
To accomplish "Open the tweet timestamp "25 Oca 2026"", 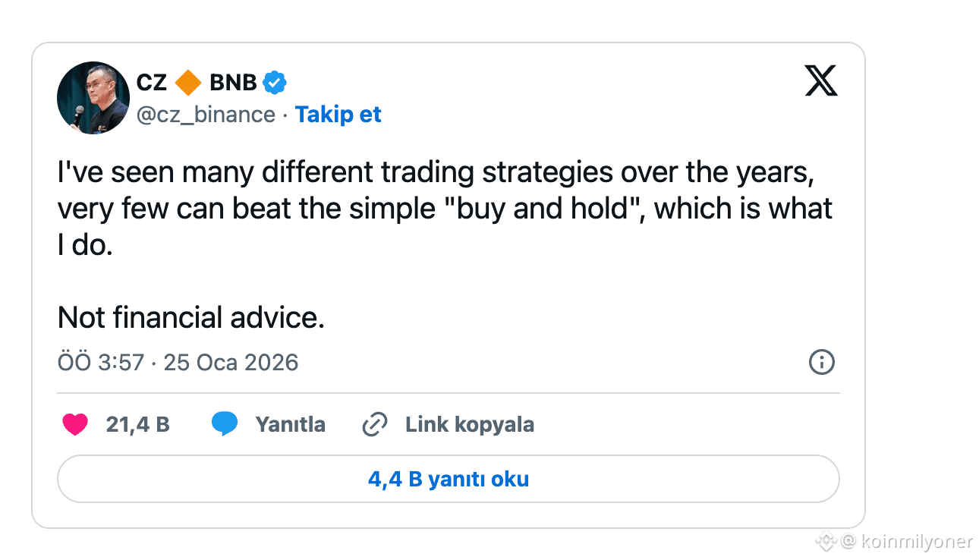I will (x=231, y=363).
